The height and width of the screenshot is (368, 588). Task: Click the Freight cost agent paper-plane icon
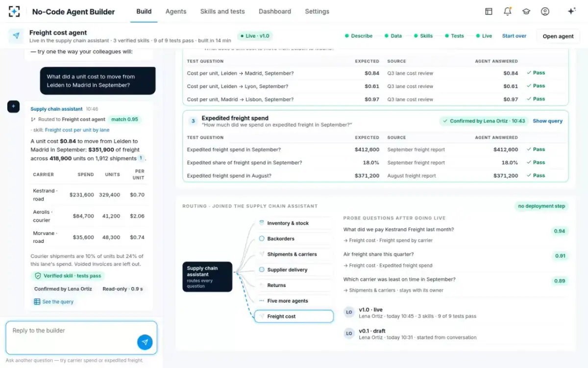16,36
